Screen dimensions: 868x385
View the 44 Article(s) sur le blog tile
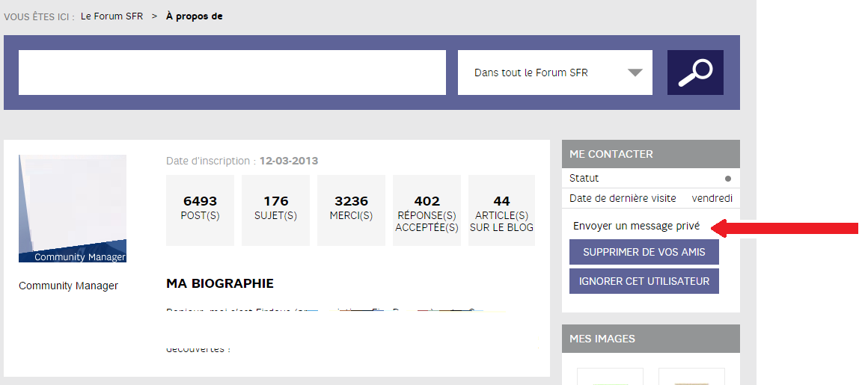tap(501, 209)
